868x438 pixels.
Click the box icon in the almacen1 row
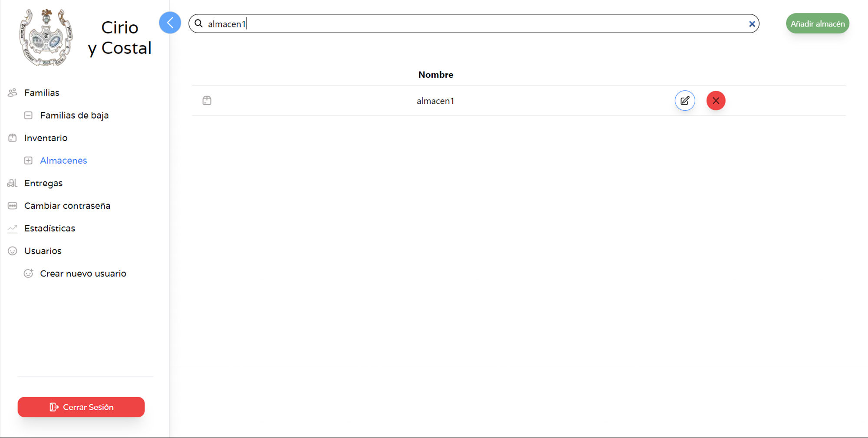coord(207,101)
